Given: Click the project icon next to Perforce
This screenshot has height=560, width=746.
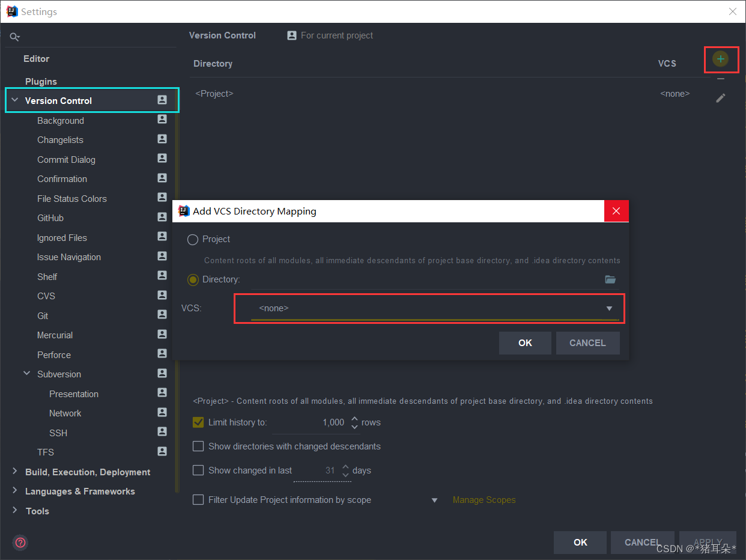Looking at the screenshot, I should (x=162, y=354).
